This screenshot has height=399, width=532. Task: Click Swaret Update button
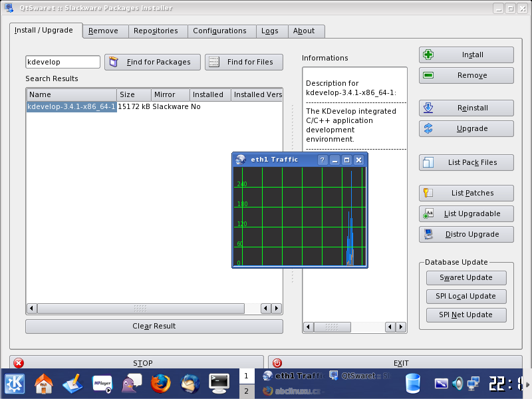[466, 277]
